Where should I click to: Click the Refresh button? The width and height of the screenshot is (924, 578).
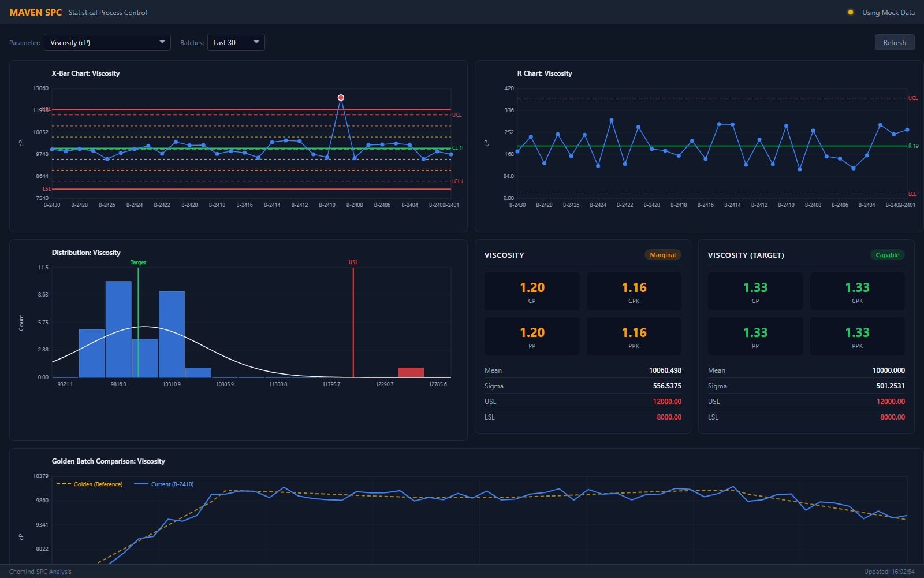(x=895, y=42)
